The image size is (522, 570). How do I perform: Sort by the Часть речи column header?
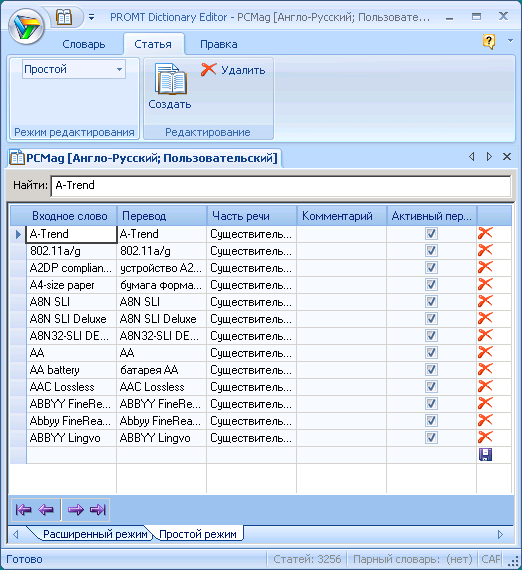pos(252,216)
